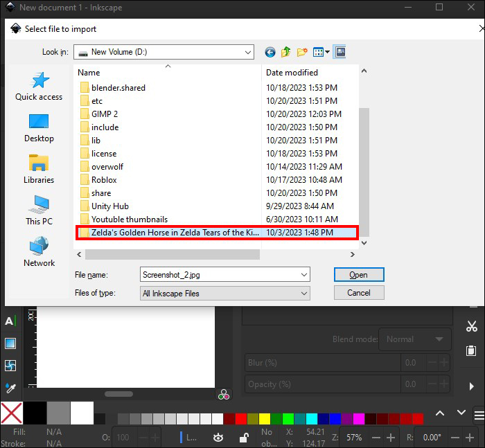Image resolution: width=485 pixels, height=448 pixels.
Task: Select Desktop in places sidebar
Action: point(39,127)
